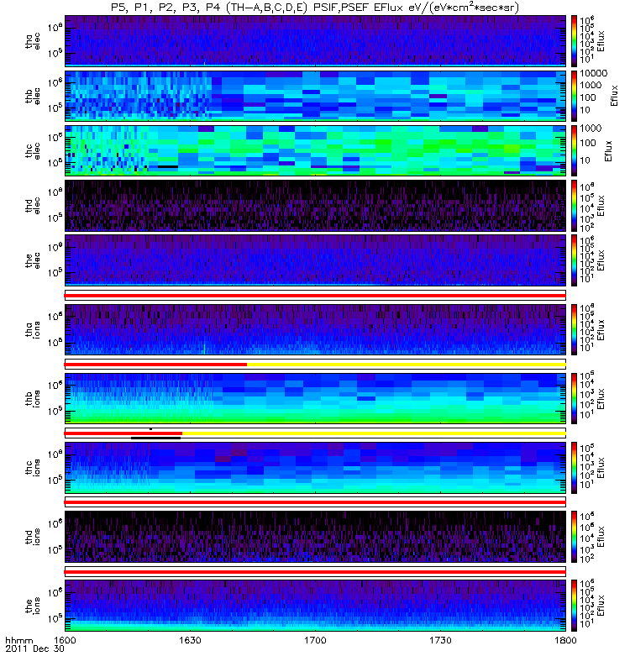
Task: Click the Eflux label of thc elec color bar
Action: (608, 151)
